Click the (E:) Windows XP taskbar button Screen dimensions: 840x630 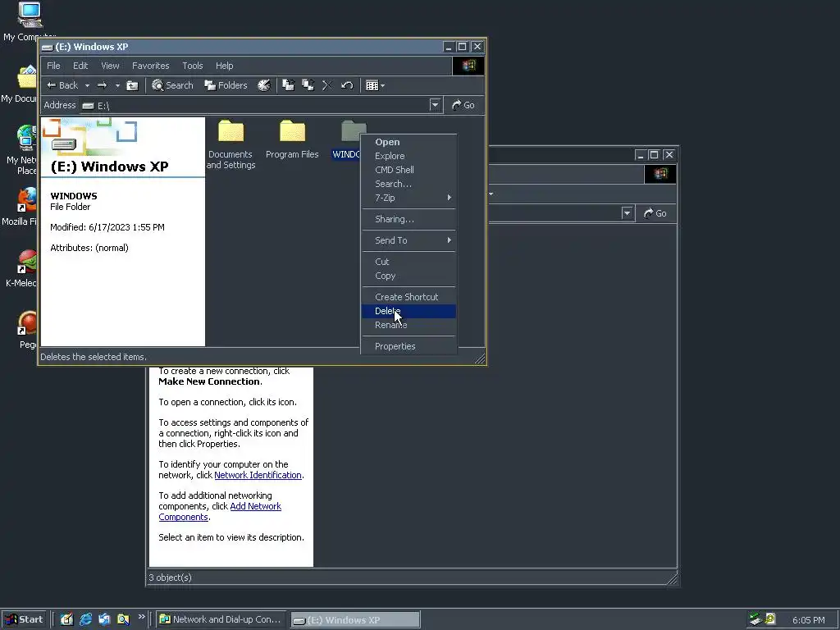[355, 620]
